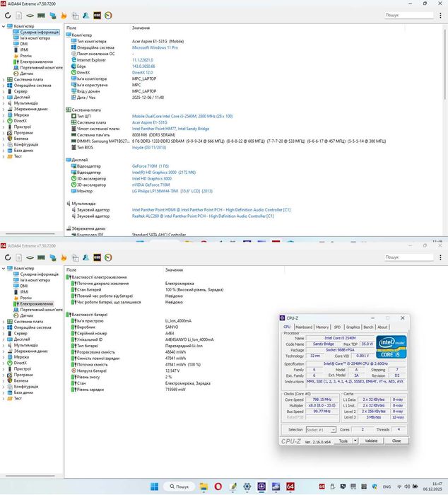Open Settings gear icon on taskbar
This screenshot has width=448, height=495.
tap(247, 487)
